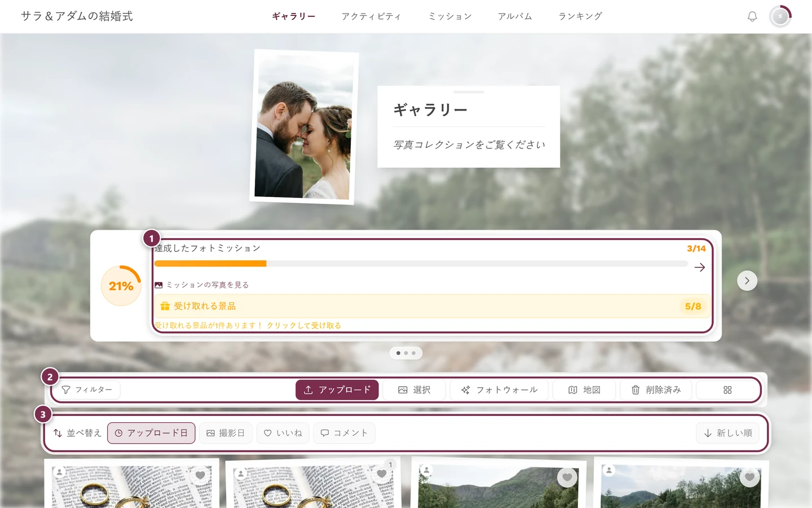Click the アップロード button
The image size is (812, 508).
337,390
